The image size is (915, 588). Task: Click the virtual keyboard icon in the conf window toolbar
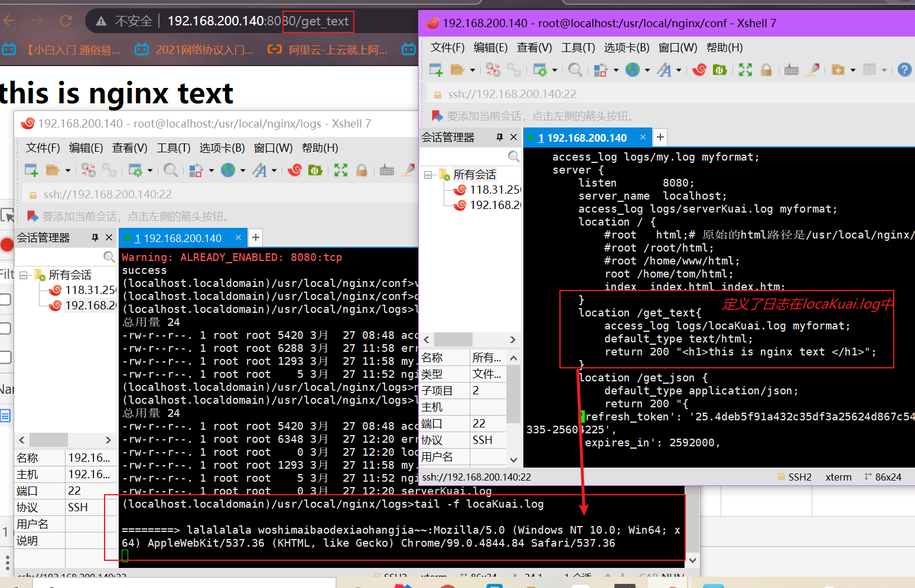pos(792,70)
